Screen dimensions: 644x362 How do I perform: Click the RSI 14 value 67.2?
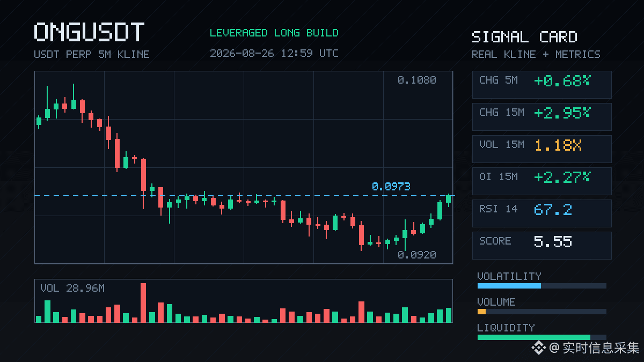[x=553, y=209]
